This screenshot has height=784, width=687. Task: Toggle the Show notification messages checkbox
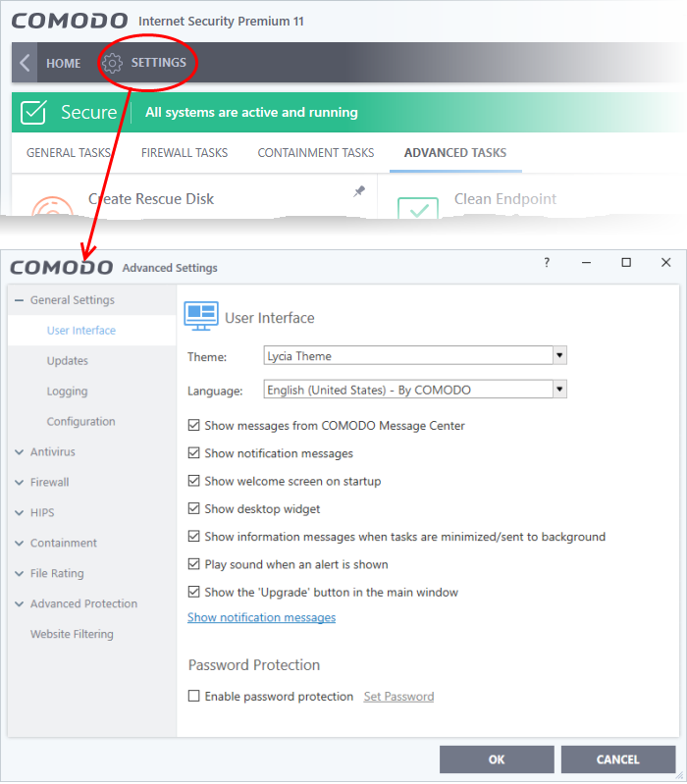(194, 453)
